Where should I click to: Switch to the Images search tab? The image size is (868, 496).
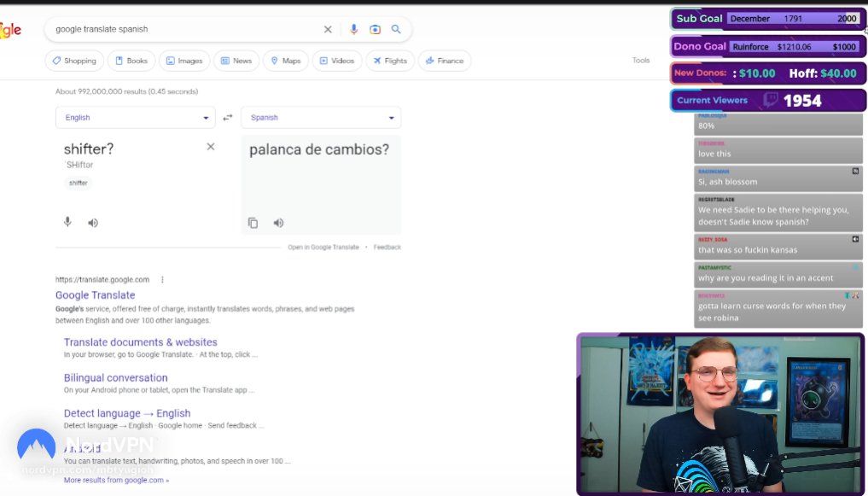pyautogui.click(x=184, y=60)
